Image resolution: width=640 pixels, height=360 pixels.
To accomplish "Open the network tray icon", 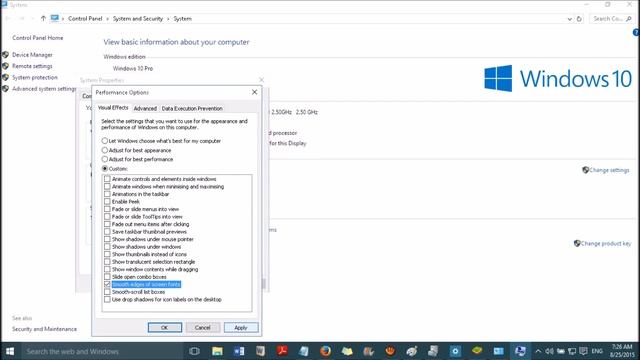I will point(572,351).
